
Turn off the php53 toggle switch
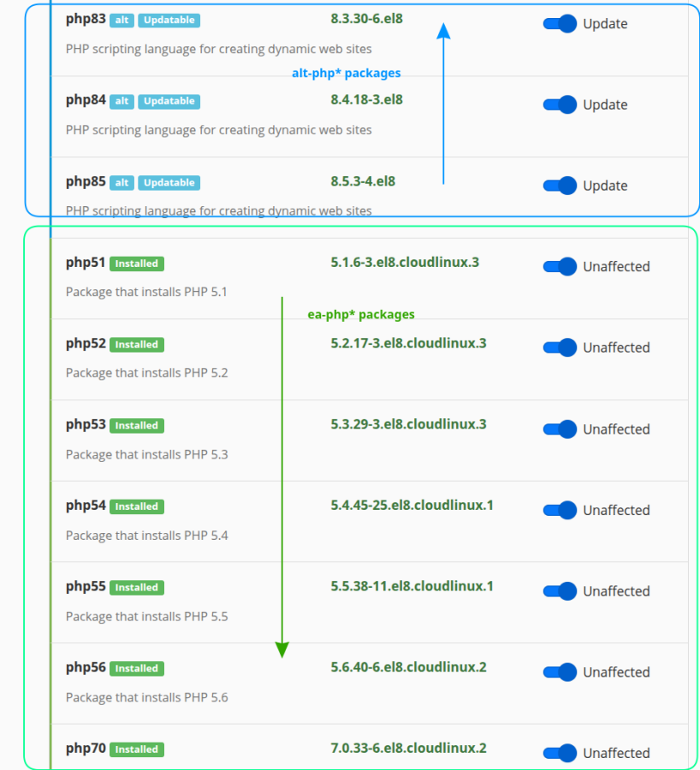(x=560, y=429)
